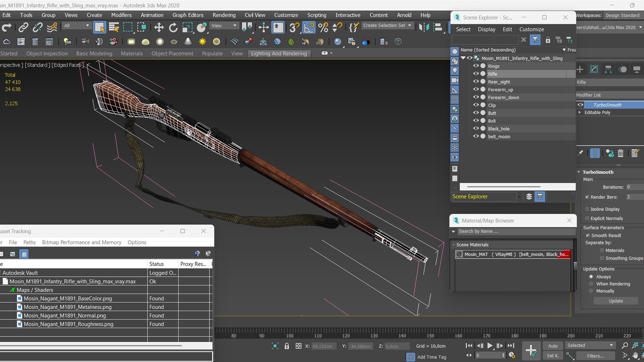Click Pin Stack icon
The width and height of the screenshot is (644, 362).
pos(580,153)
